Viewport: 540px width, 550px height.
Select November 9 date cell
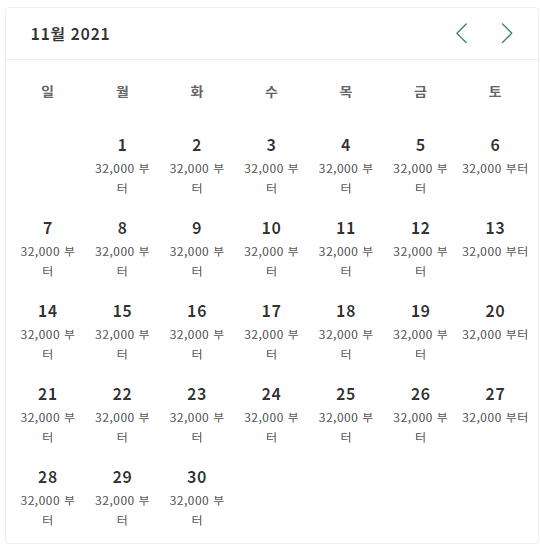[196, 249]
